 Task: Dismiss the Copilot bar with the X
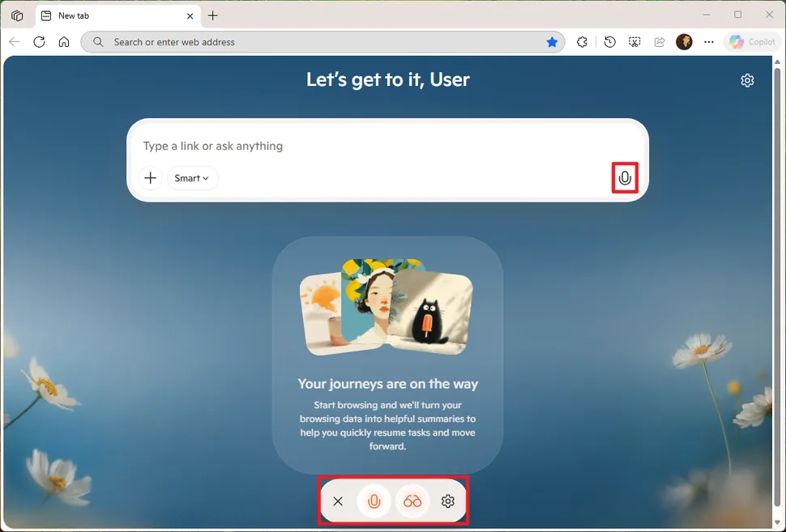click(338, 501)
